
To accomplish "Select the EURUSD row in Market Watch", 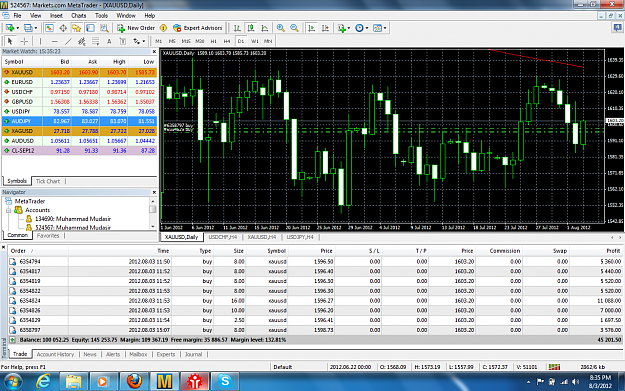I will click(79, 82).
